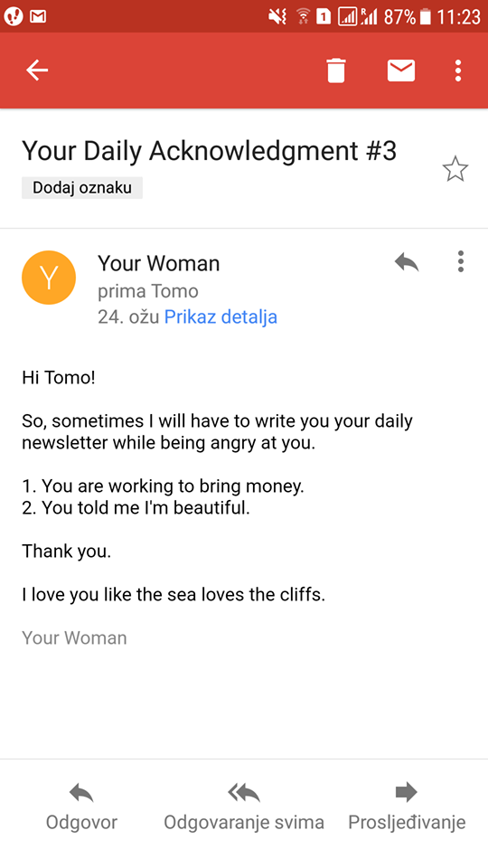Tap the battery icon in the status bar
488x868 pixels.
(425, 16)
